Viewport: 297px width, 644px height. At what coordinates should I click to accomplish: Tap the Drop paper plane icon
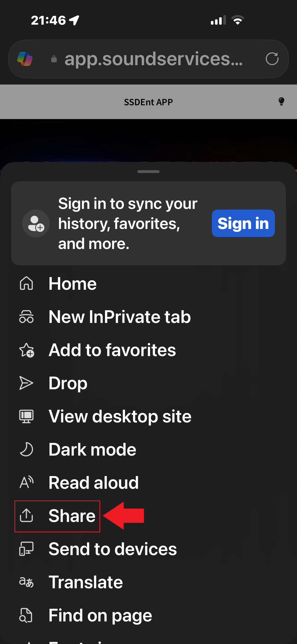point(26,383)
